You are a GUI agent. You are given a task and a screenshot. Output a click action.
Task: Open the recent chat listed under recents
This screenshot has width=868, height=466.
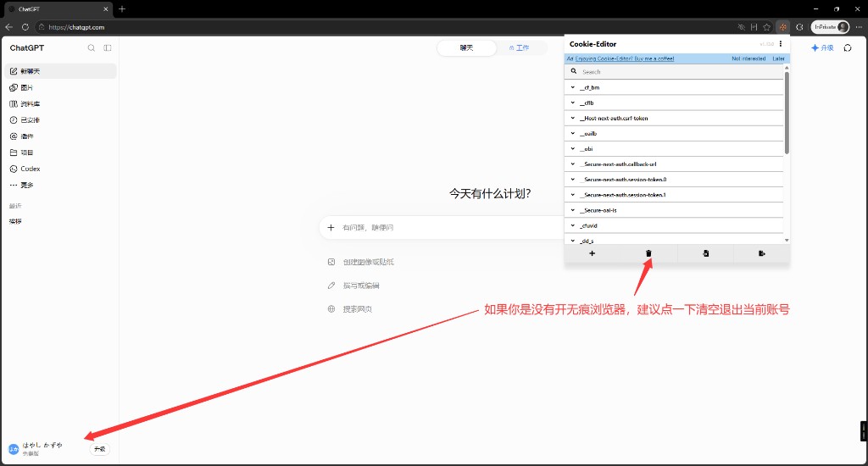(x=15, y=221)
